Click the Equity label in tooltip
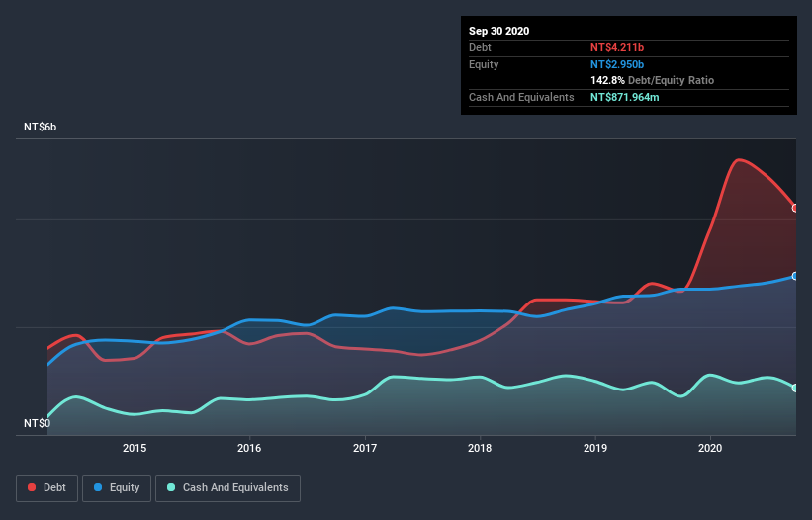Screen dimensions: 812x520 point(484,64)
